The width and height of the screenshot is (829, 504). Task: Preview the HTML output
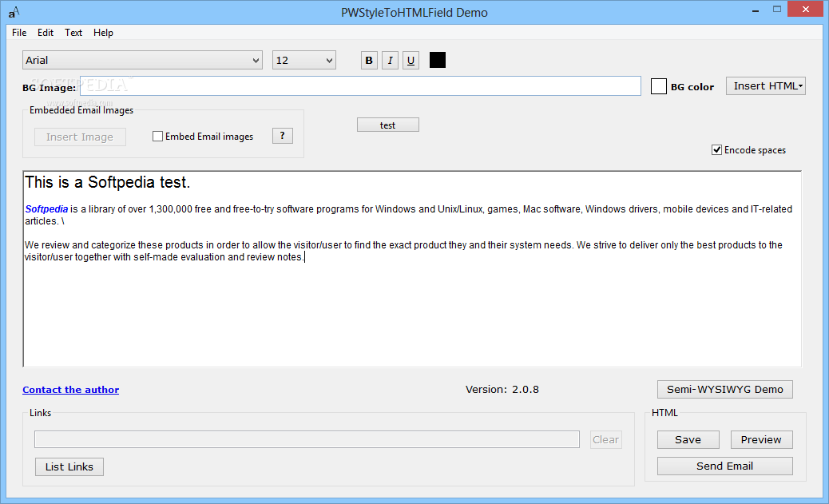(x=761, y=439)
